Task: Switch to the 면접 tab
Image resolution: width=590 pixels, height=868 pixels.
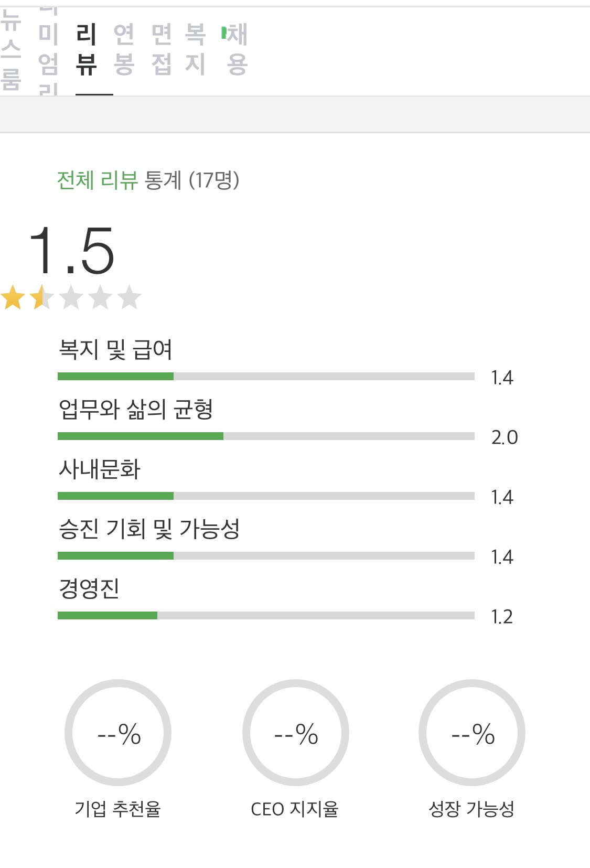Action: pos(162,50)
